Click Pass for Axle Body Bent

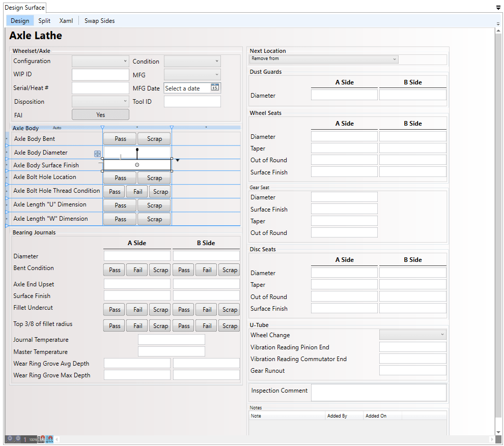click(120, 139)
